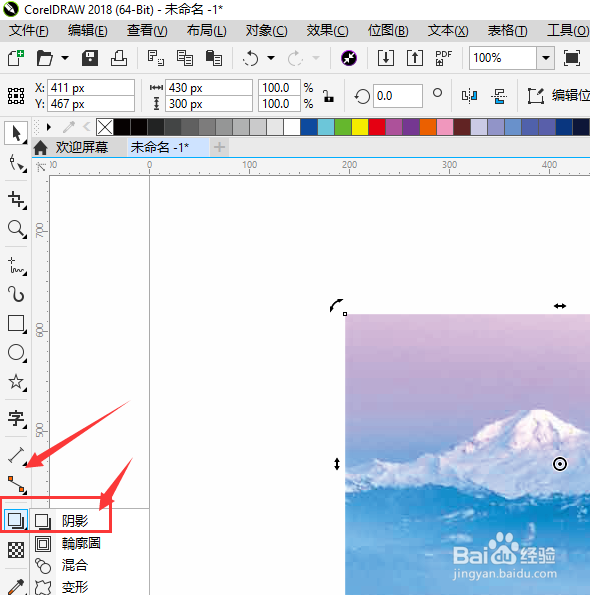This screenshot has width=590, height=595.
Task: Open the 编辑(E) menu
Action: [x=88, y=31]
